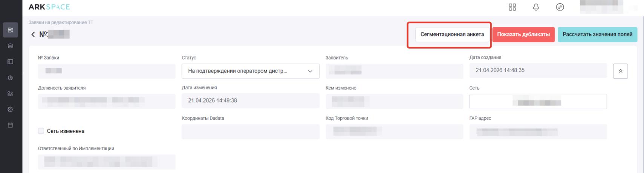Open the apps grid menu icon
The width and height of the screenshot is (644, 173).
(512, 7)
